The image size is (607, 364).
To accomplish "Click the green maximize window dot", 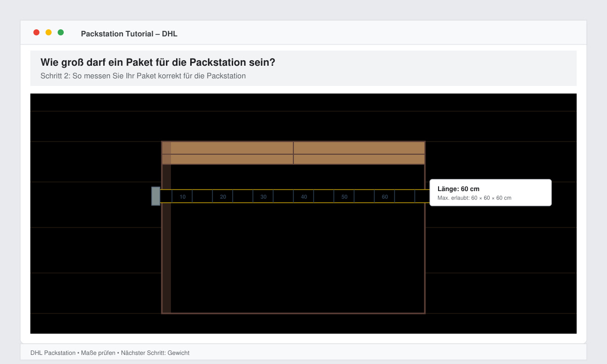I will tap(61, 32).
